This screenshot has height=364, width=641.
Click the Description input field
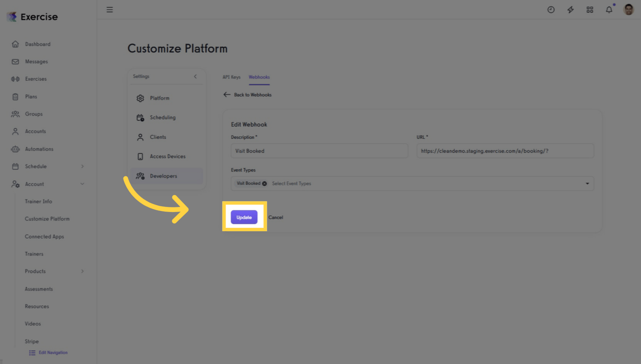(319, 150)
